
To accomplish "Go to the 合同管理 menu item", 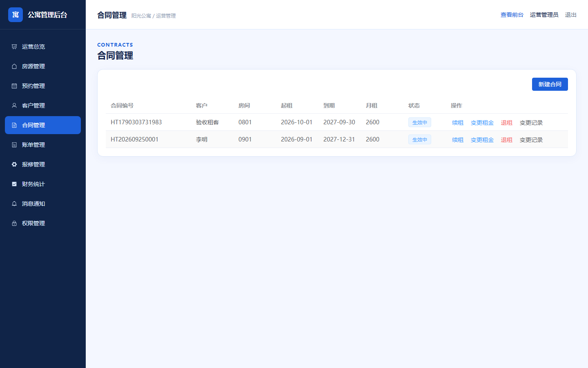I will click(43, 125).
